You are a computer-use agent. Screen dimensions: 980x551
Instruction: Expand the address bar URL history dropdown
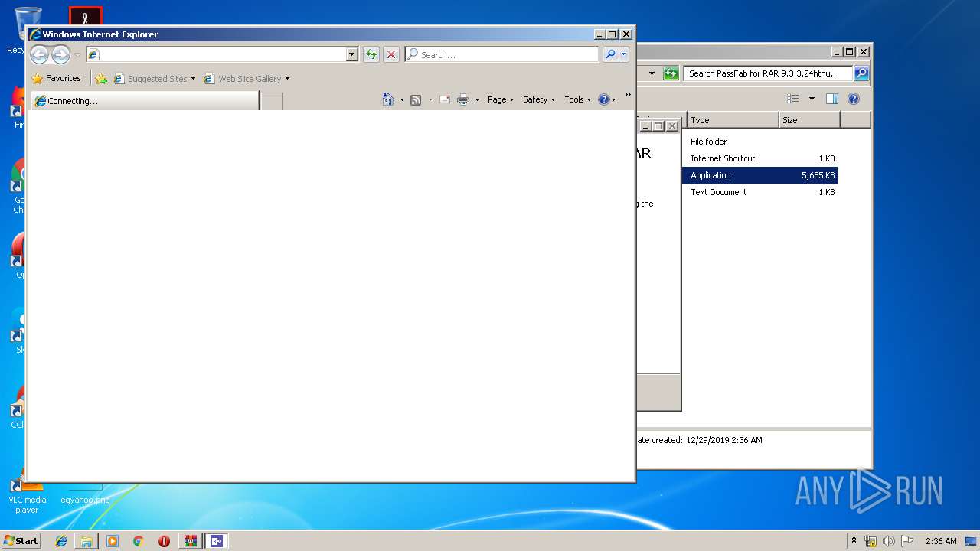tap(352, 54)
